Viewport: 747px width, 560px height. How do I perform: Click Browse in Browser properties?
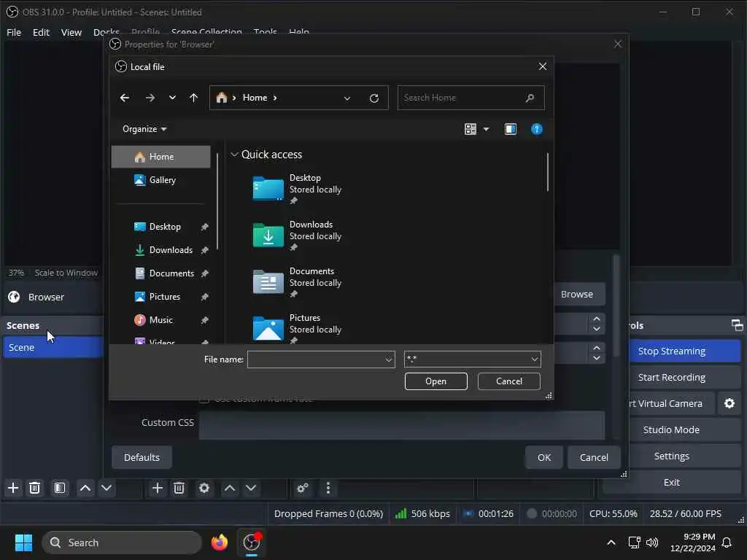pos(577,295)
